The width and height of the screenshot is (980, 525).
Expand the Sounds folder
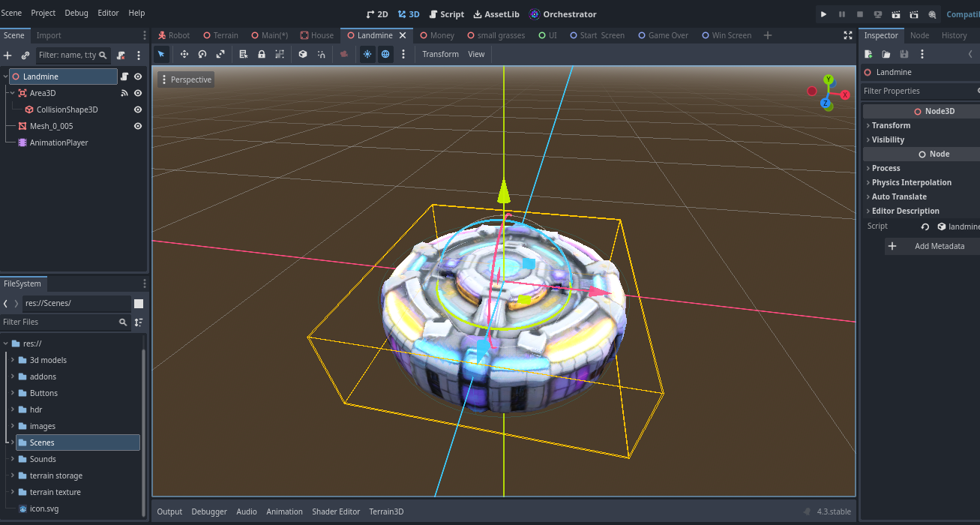pos(12,459)
